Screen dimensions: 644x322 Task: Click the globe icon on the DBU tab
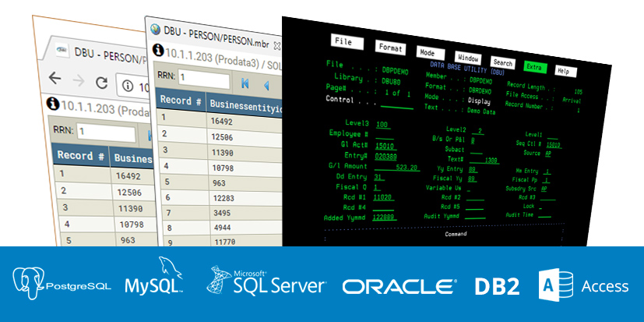155,29
